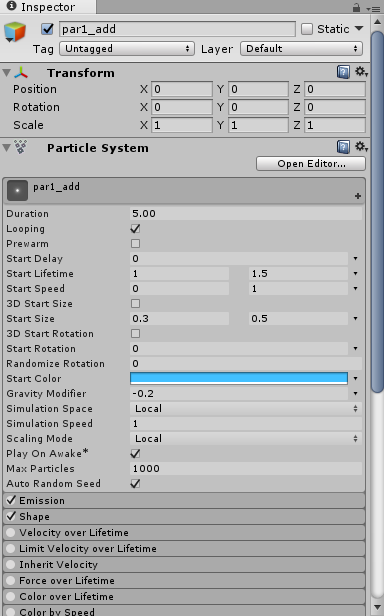The width and height of the screenshot is (384, 616).
Task: Click the Open Editor button
Action: click(311, 163)
